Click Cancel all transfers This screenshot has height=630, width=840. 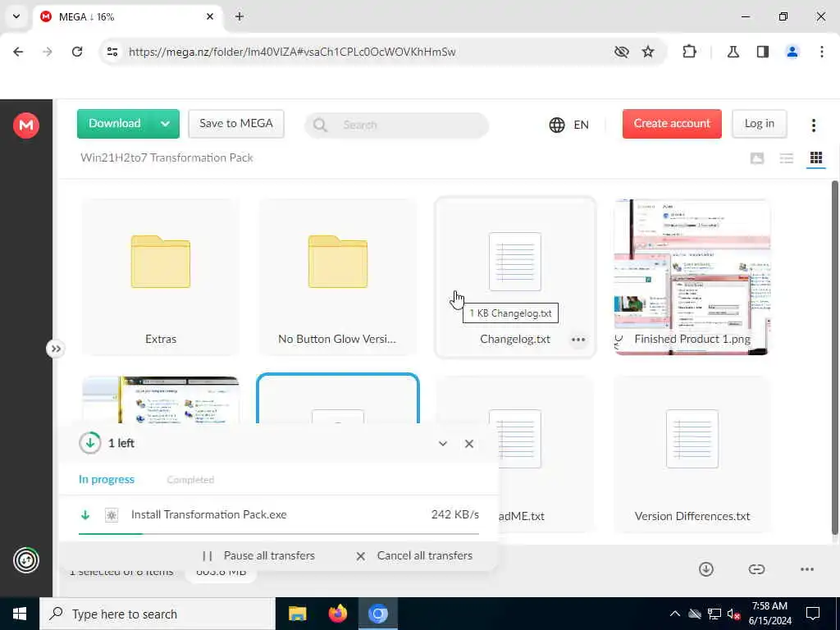click(414, 555)
